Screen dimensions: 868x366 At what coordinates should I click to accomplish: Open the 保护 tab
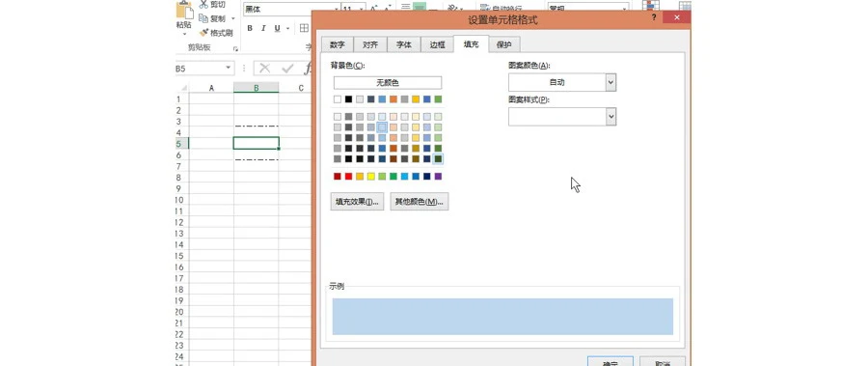(x=503, y=45)
